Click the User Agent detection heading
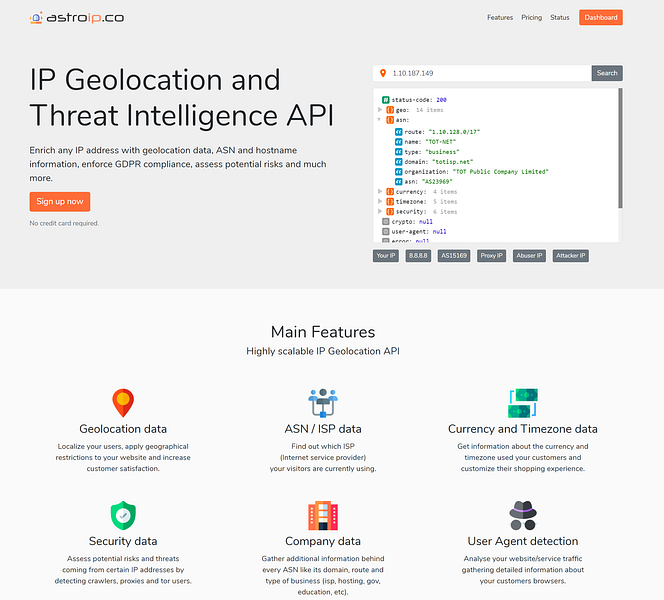Image resolution: width=664 pixels, height=600 pixels. [523, 541]
